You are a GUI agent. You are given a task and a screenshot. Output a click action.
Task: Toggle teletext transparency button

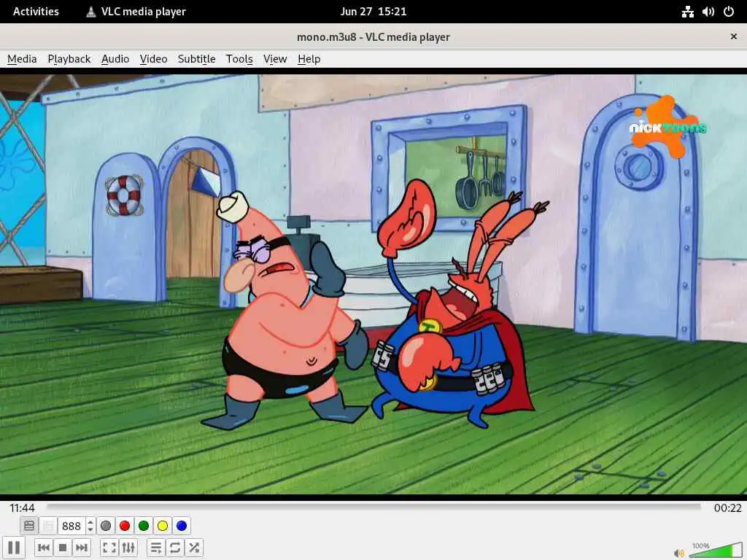pyautogui.click(x=48, y=526)
